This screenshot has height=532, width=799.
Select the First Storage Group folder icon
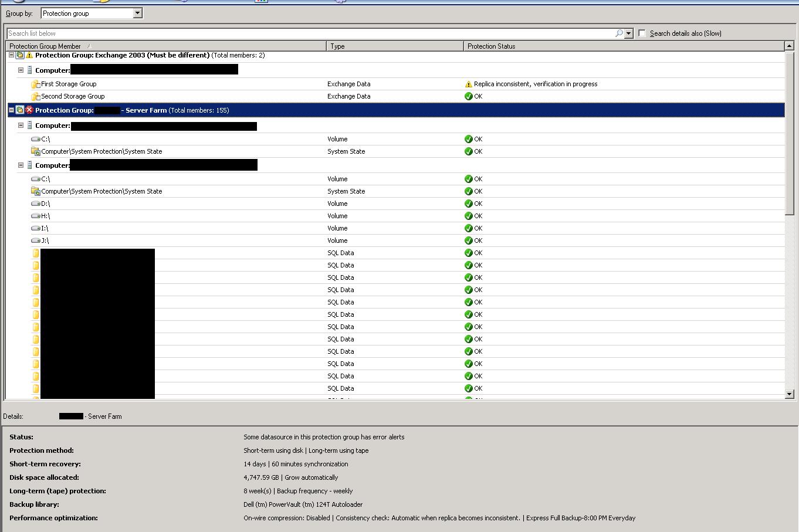[x=35, y=84]
